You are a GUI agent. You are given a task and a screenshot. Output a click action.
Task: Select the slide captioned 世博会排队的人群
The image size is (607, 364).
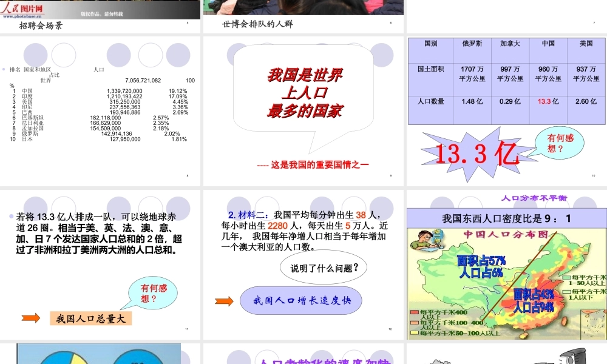[303, 16]
